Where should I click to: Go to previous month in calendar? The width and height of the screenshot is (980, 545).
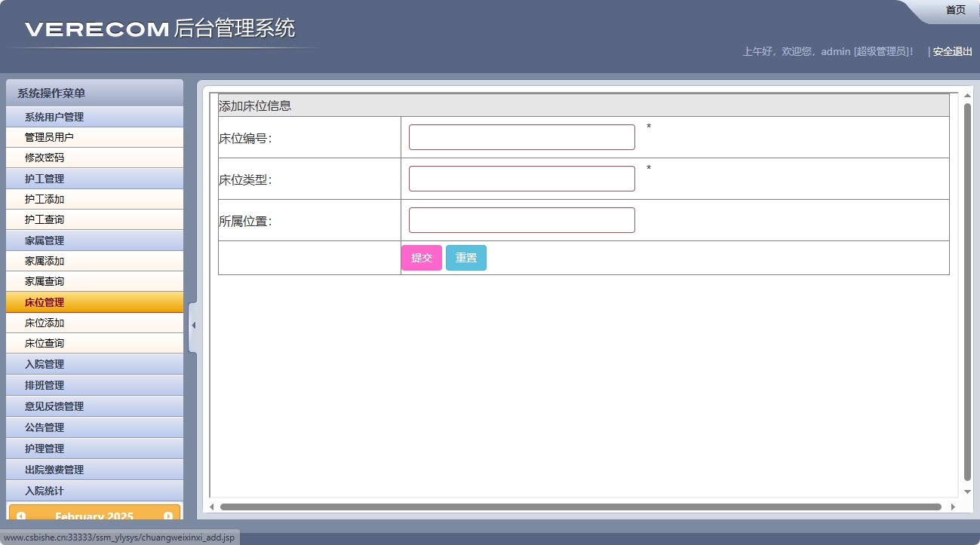pyautogui.click(x=21, y=516)
